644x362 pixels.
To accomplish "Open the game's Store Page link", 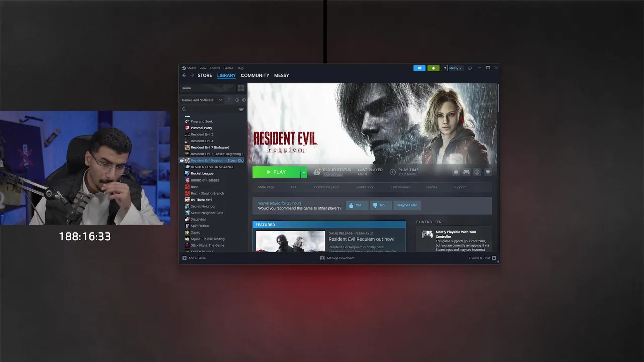I will 266,187.
